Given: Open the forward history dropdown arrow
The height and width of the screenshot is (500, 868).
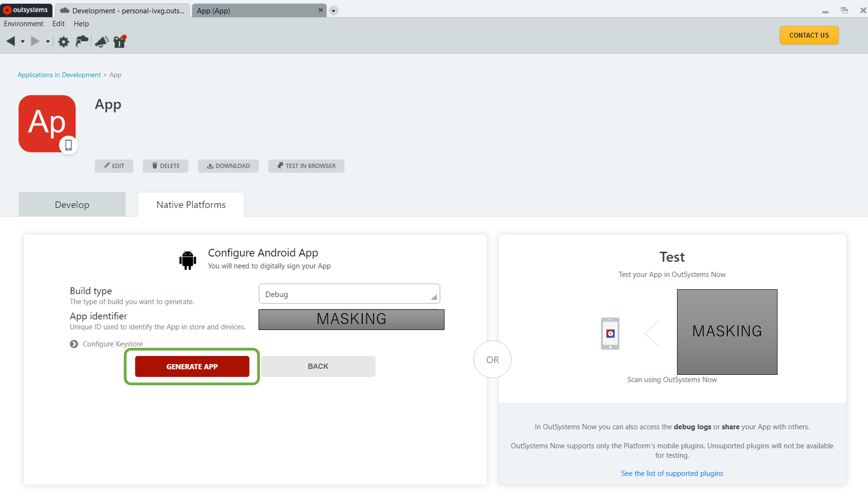Looking at the screenshot, I should click(48, 42).
